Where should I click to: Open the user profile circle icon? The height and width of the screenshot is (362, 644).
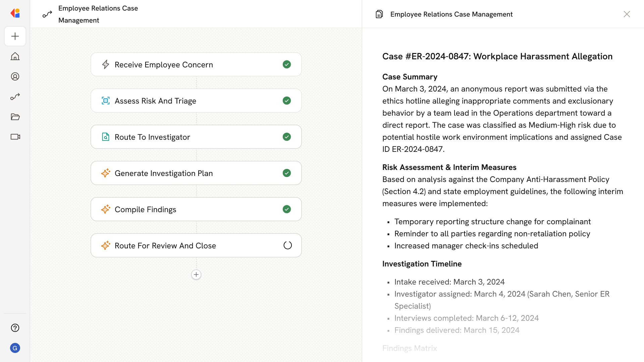(x=15, y=76)
